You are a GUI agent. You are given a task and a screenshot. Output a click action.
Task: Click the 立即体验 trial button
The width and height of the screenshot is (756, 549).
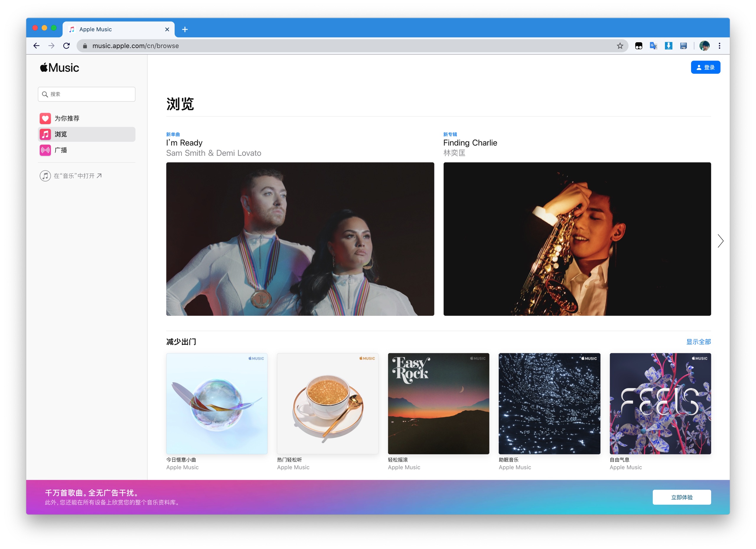pyautogui.click(x=682, y=497)
